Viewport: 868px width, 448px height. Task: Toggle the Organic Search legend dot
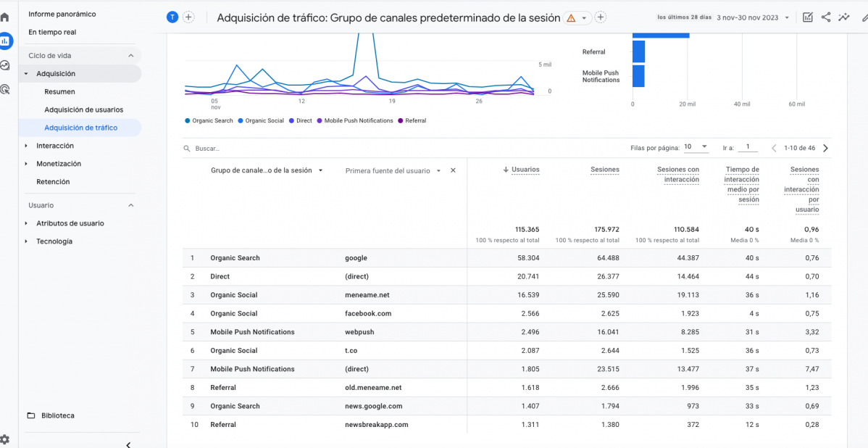[x=188, y=120]
